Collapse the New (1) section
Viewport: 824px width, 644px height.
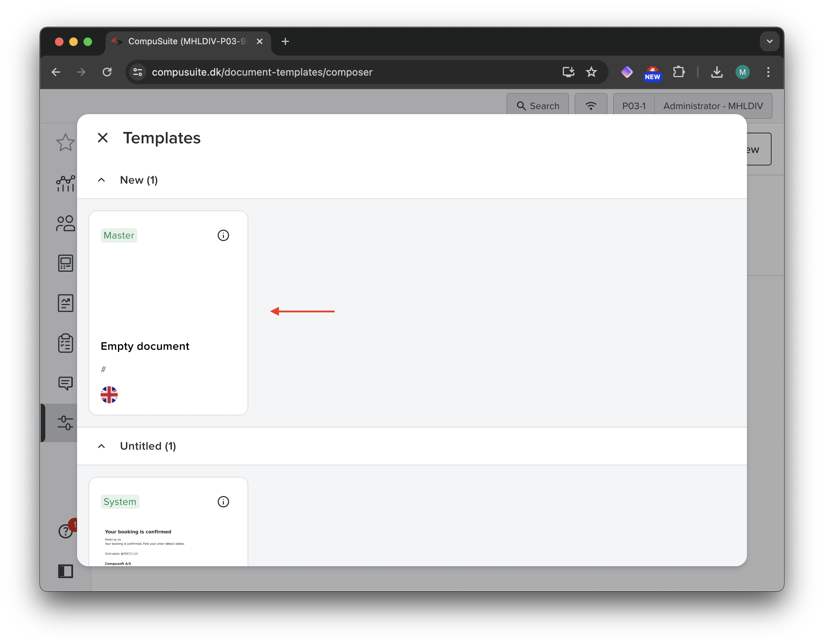point(102,180)
